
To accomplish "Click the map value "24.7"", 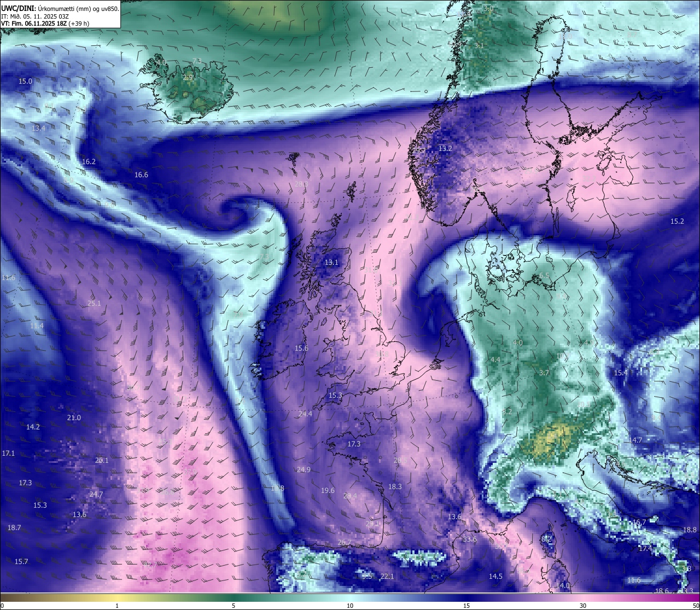I will coord(96,494).
